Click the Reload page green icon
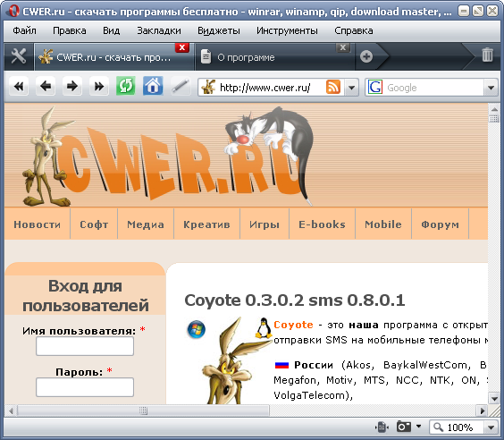The width and height of the screenshot is (504, 440). pos(126,86)
